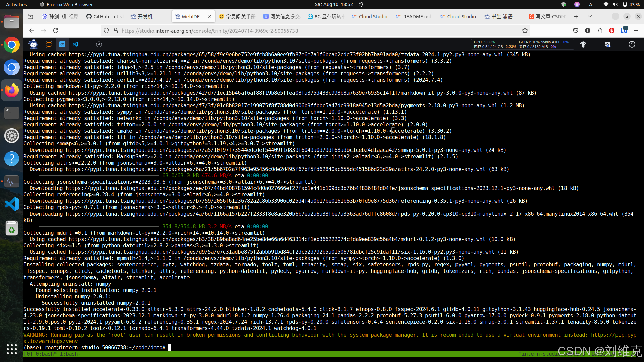This screenshot has width=644, height=362.
Task: Open the Activities overview
Action: (16, 4)
